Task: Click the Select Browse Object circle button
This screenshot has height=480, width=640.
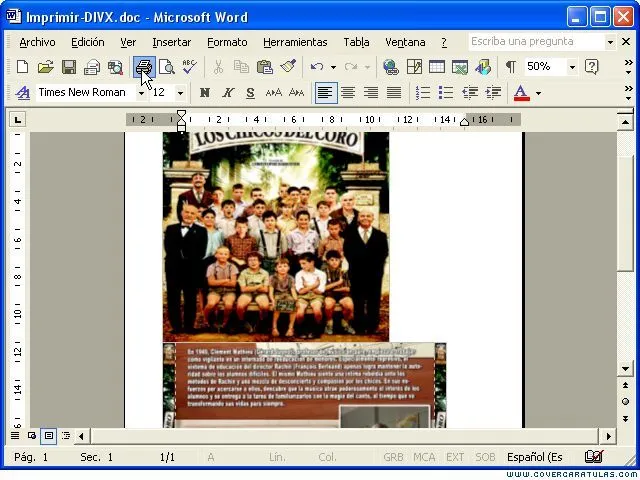Action: point(625,402)
